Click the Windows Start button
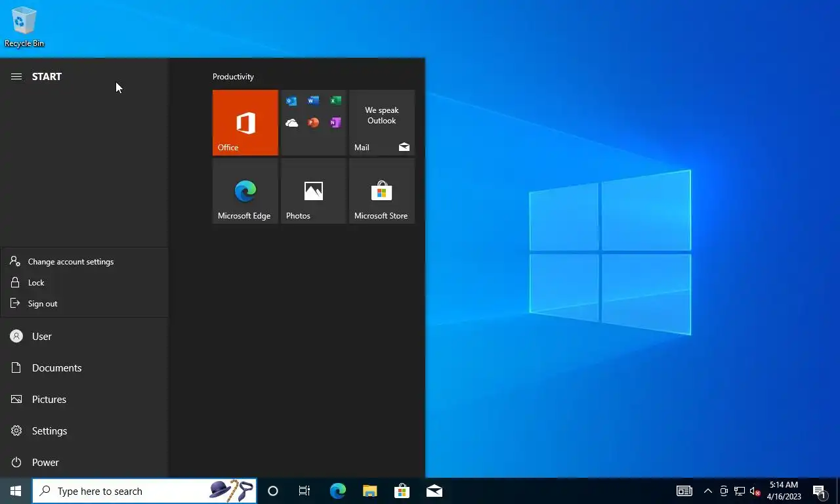840x504 pixels. pos(16,491)
